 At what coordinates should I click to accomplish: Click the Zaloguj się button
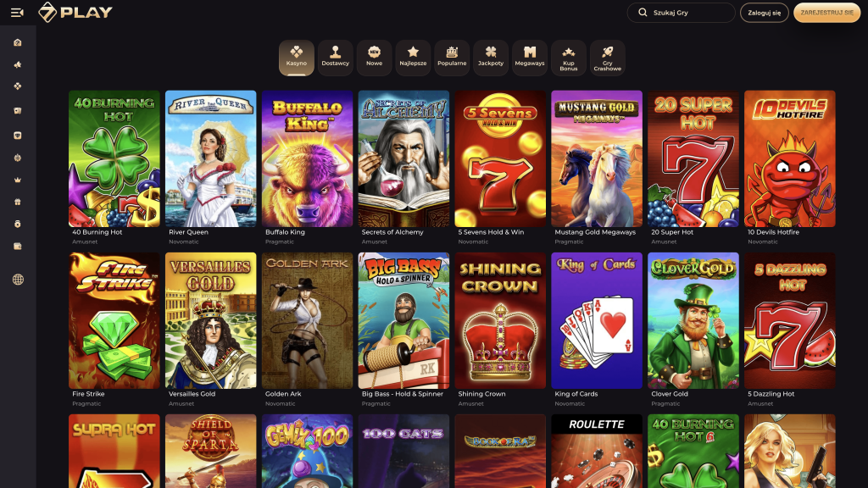[x=764, y=12]
